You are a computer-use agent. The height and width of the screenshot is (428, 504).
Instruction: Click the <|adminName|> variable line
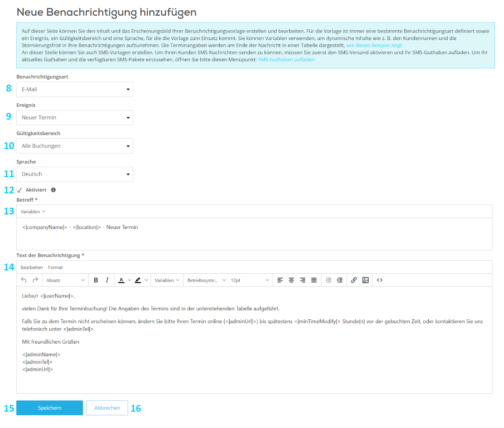(x=41, y=355)
